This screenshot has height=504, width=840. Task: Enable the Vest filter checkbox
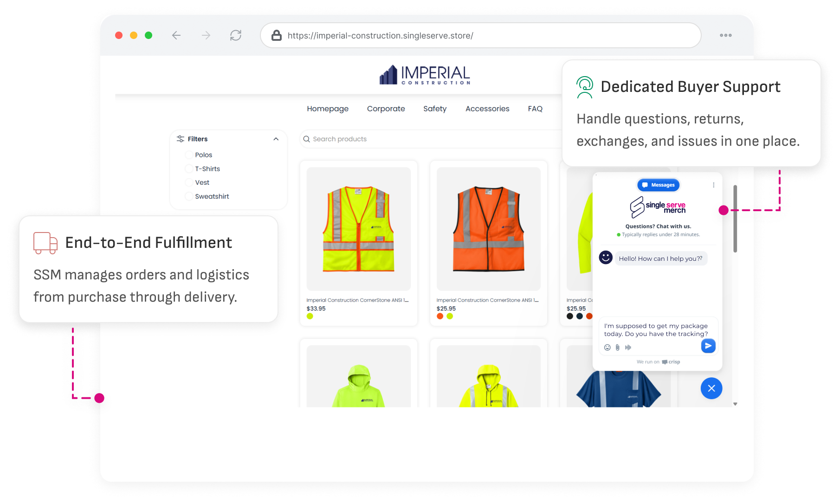pos(189,182)
